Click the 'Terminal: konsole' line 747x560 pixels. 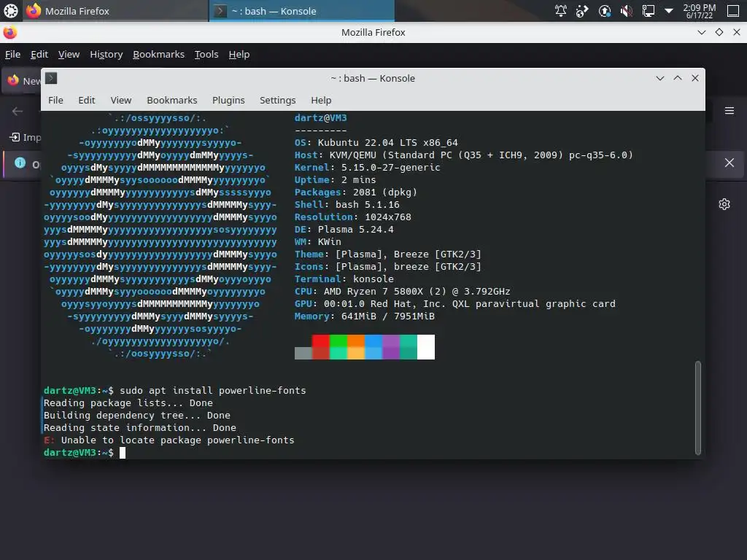344,279
